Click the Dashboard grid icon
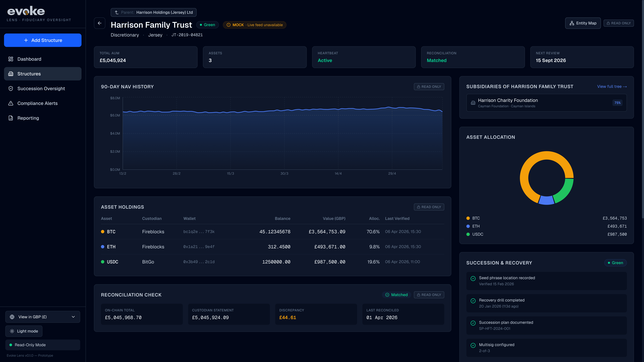 pos(11,59)
